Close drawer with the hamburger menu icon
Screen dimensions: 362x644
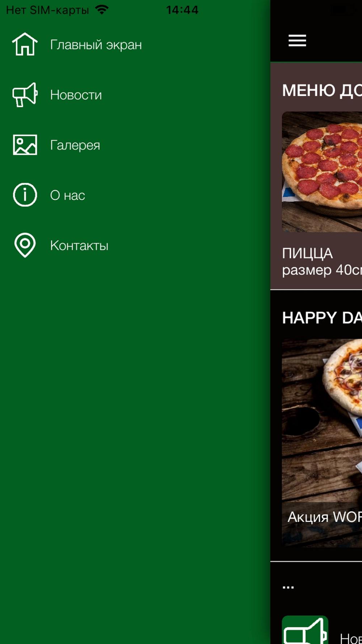[x=297, y=41]
